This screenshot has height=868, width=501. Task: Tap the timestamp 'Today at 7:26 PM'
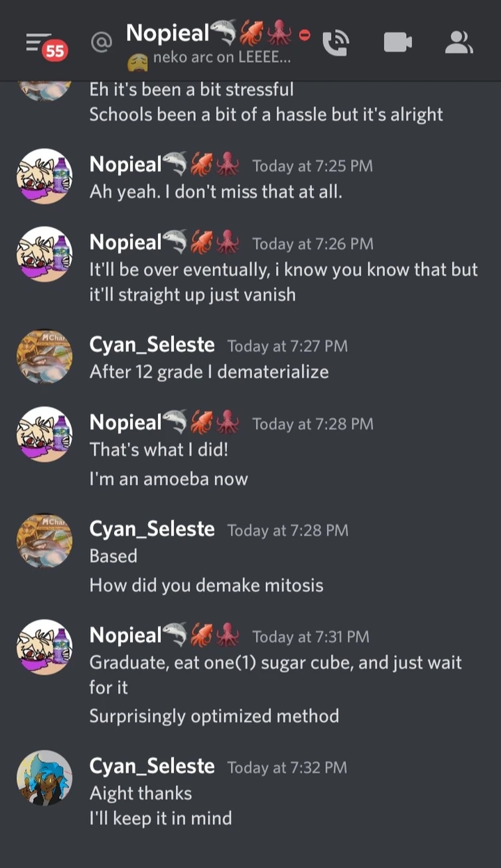[312, 243]
